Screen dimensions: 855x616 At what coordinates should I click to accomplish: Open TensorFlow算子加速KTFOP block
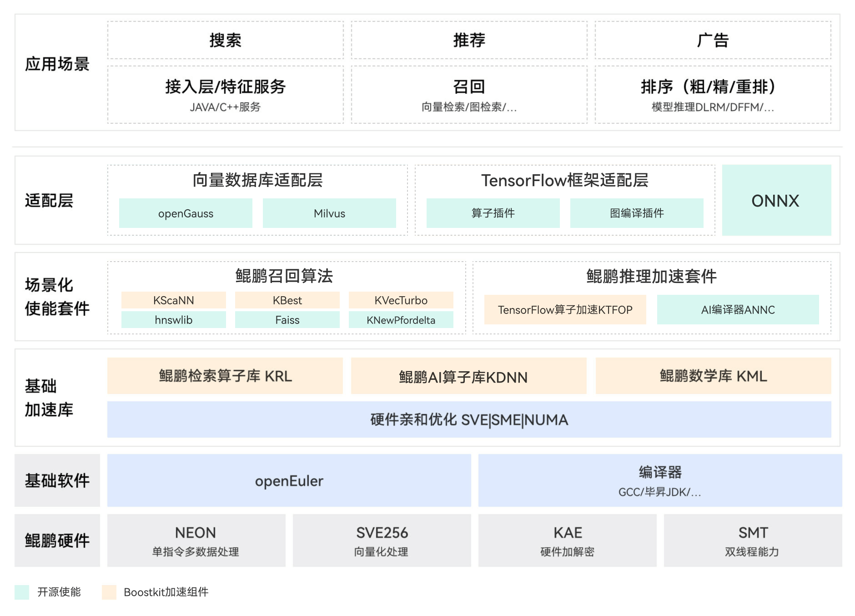point(565,310)
